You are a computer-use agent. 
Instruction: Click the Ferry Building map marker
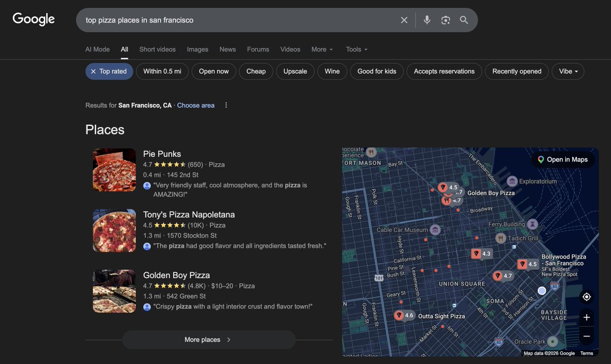click(533, 224)
